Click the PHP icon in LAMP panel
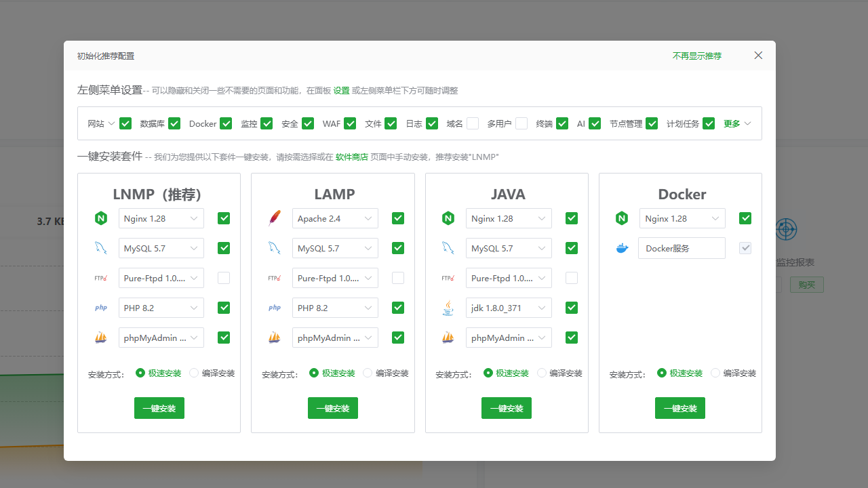This screenshot has width=868, height=488. [x=275, y=308]
